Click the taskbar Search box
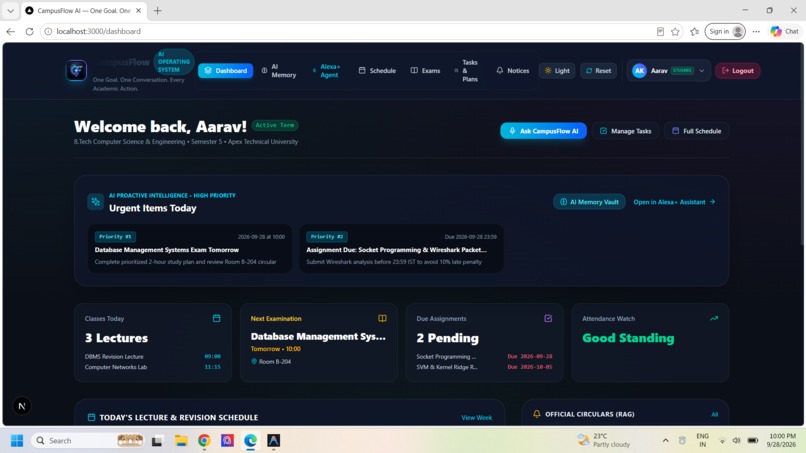This screenshot has width=806, height=453. pos(89,441)
